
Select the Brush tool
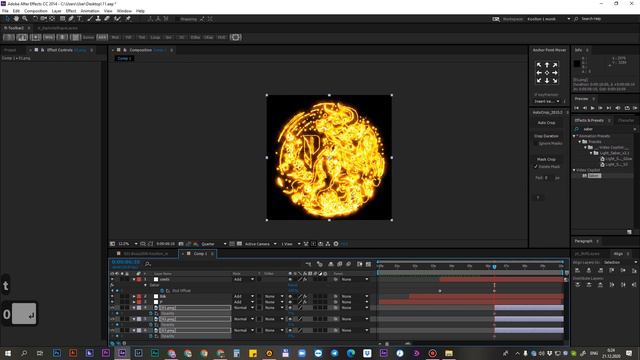point(90,19)
